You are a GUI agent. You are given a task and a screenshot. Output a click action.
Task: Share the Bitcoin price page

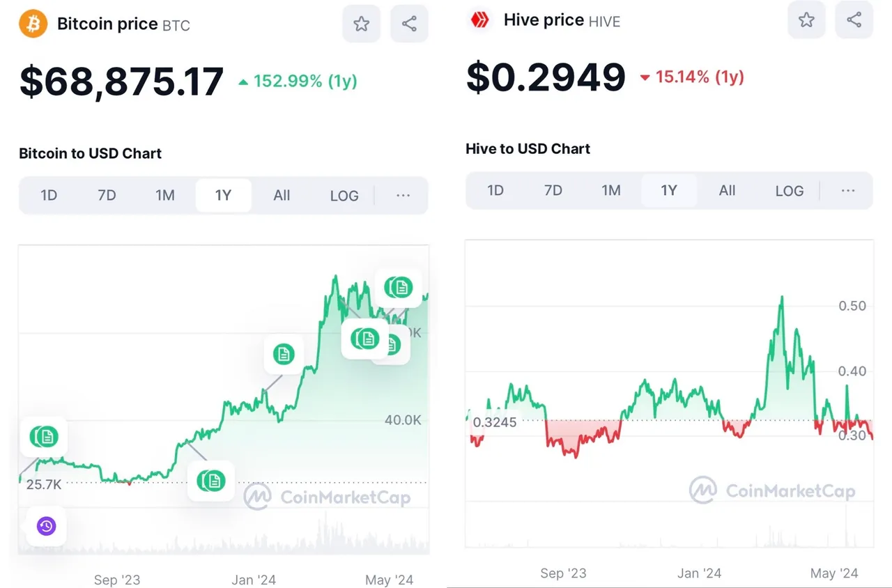point(409,24)
